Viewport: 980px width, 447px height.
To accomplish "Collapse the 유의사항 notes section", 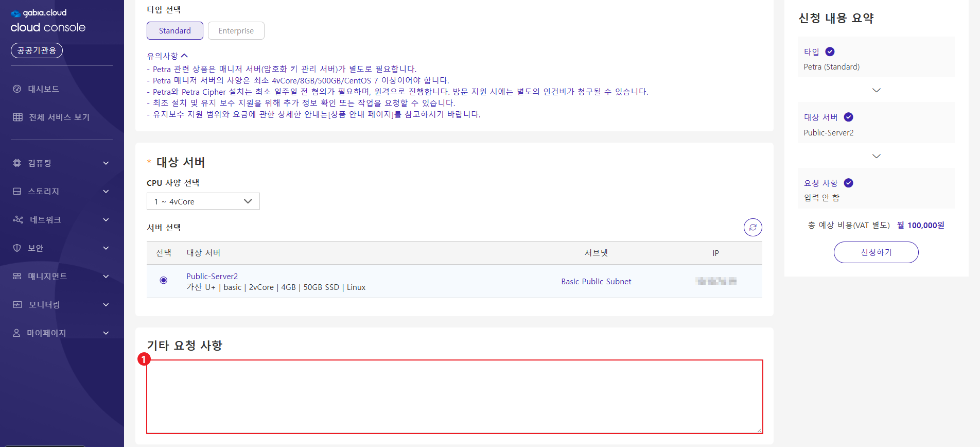I will [168, 56].
